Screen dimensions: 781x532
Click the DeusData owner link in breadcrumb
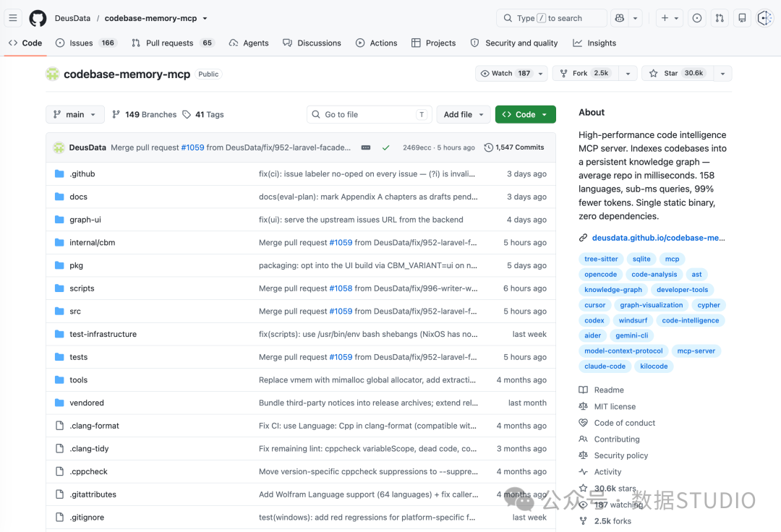click(x=73, y=18)
